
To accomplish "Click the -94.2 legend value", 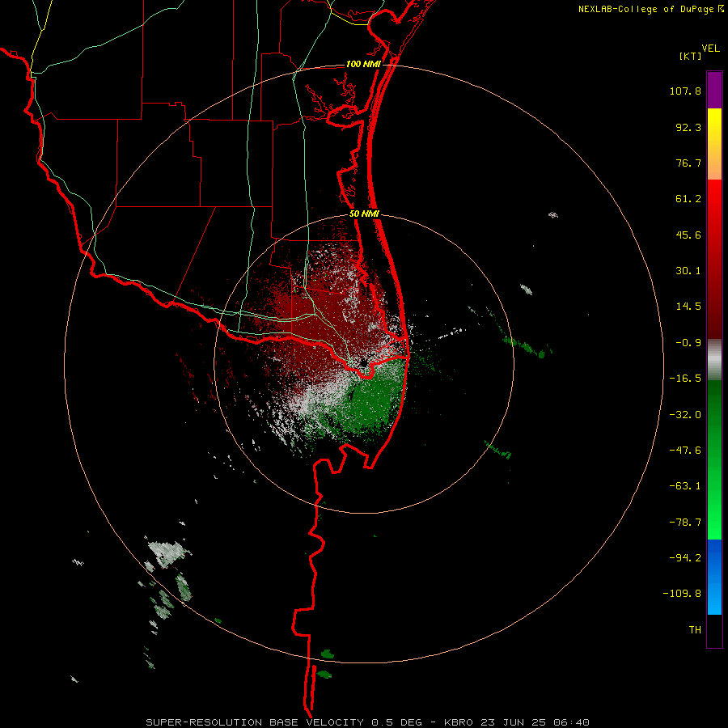I will [x=685, y=558].
